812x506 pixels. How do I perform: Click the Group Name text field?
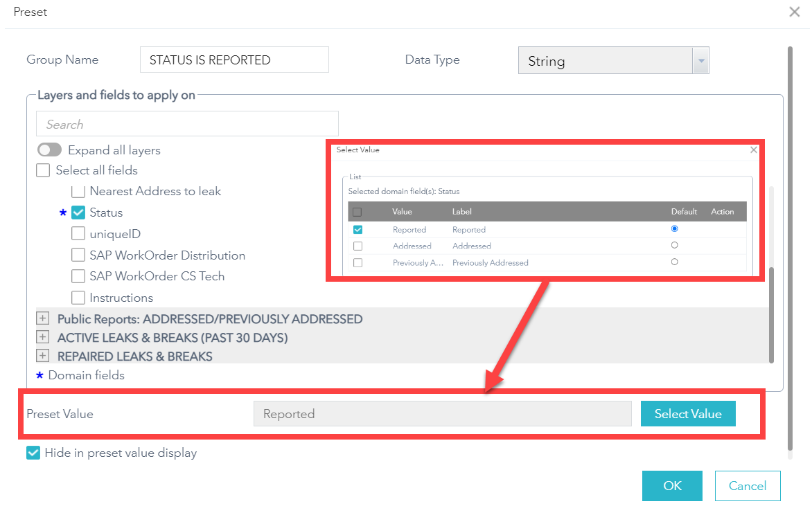click(x=234, y=60)
